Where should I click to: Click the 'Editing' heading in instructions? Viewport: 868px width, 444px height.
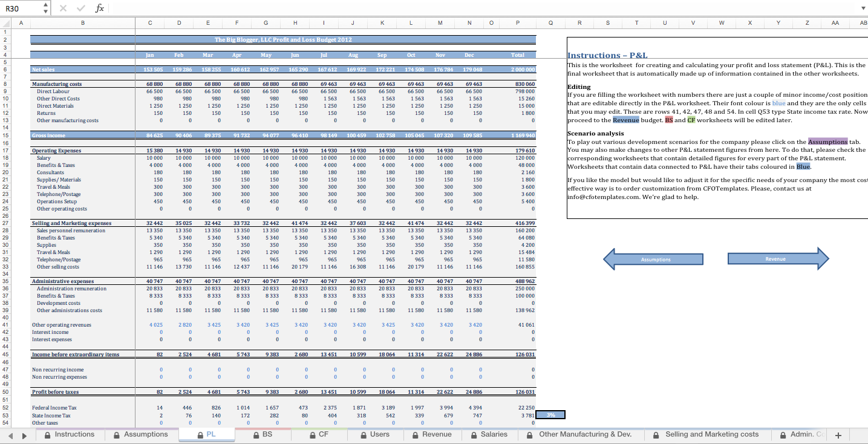click(579, 87)
